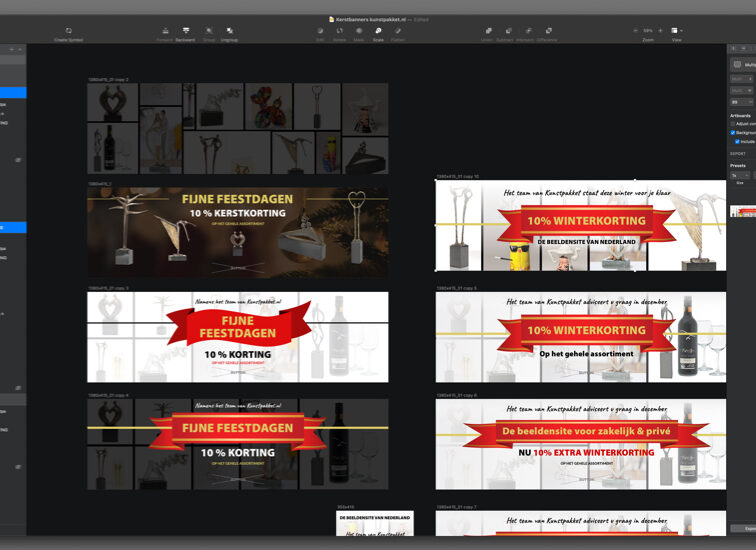Screen dimensions: 756x550
Task: Click the zoom out minus button
Action: (635, 30)
